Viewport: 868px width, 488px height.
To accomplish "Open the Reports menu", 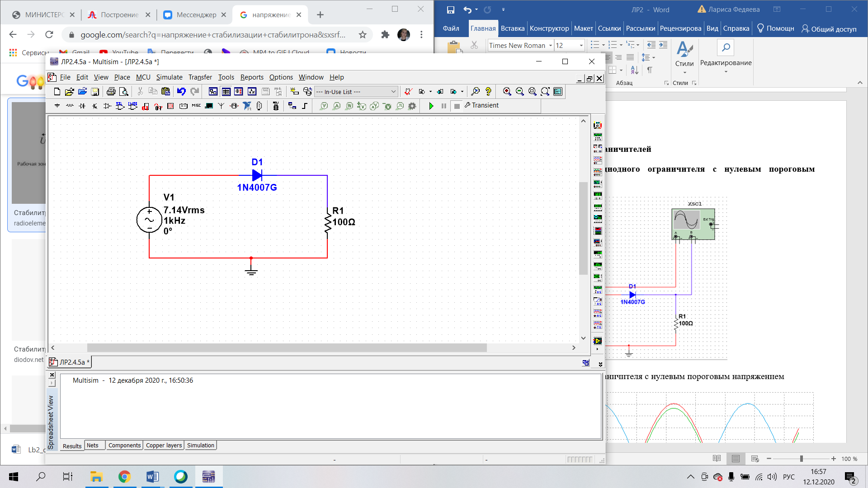I will click(252, 77).
